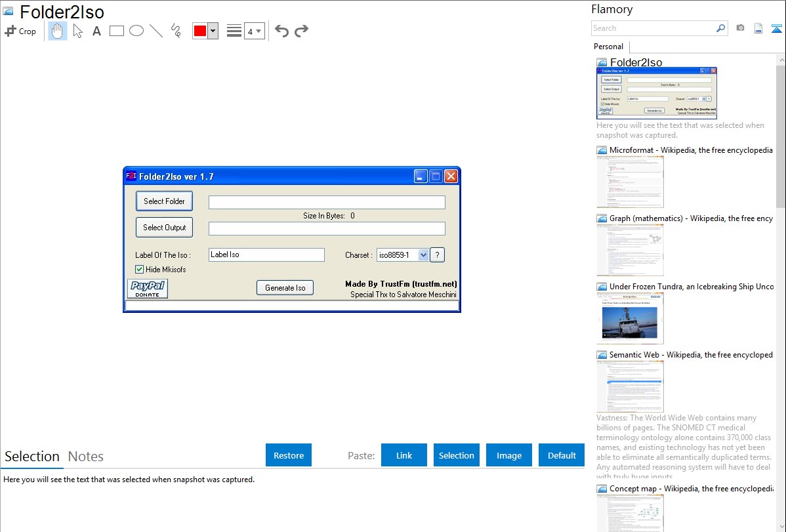Click the Paste Link button
786x532 pixels.
pyautogui.click(x=404, y=455)
